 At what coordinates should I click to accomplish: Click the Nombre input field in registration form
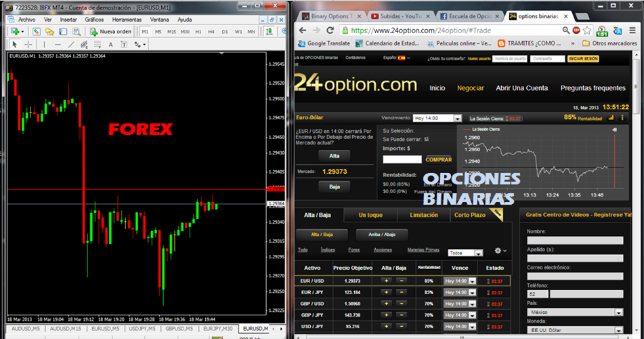575,240
